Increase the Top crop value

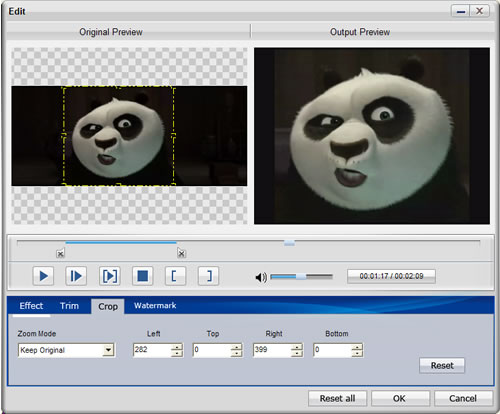point(237,347)
